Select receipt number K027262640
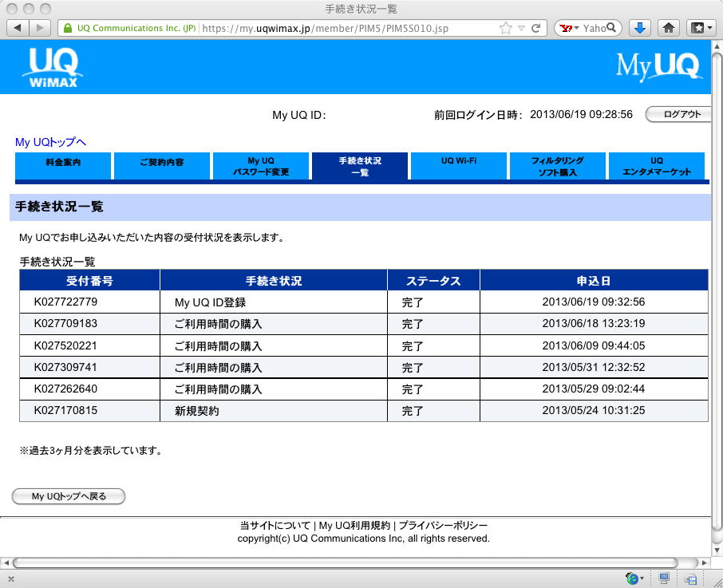 coord(65,389)
